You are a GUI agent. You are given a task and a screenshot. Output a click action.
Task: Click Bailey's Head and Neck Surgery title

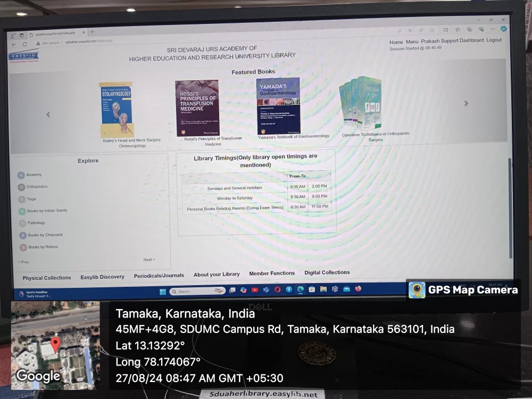[132, 143]
